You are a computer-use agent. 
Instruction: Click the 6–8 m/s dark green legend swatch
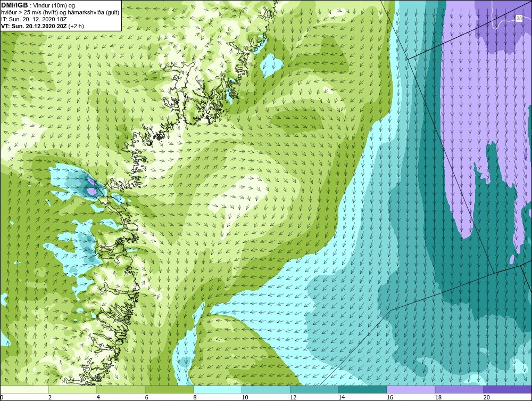(169, 389)
